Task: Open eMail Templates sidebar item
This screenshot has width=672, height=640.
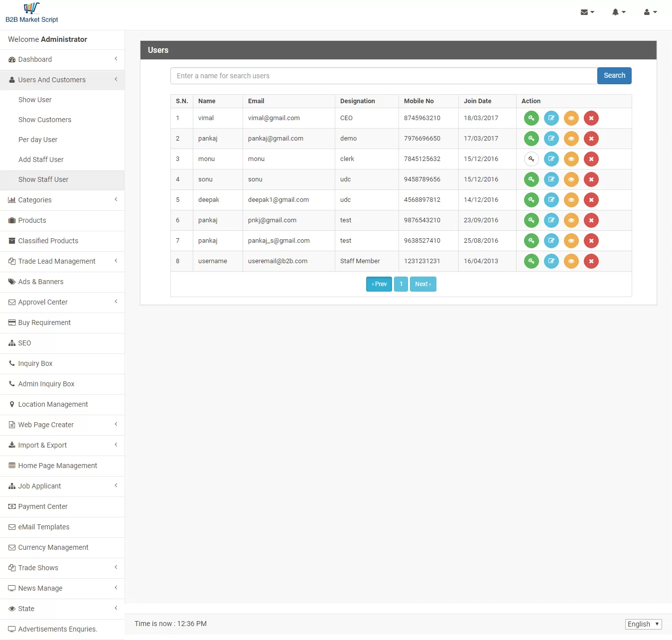Action: click(62, 527)
